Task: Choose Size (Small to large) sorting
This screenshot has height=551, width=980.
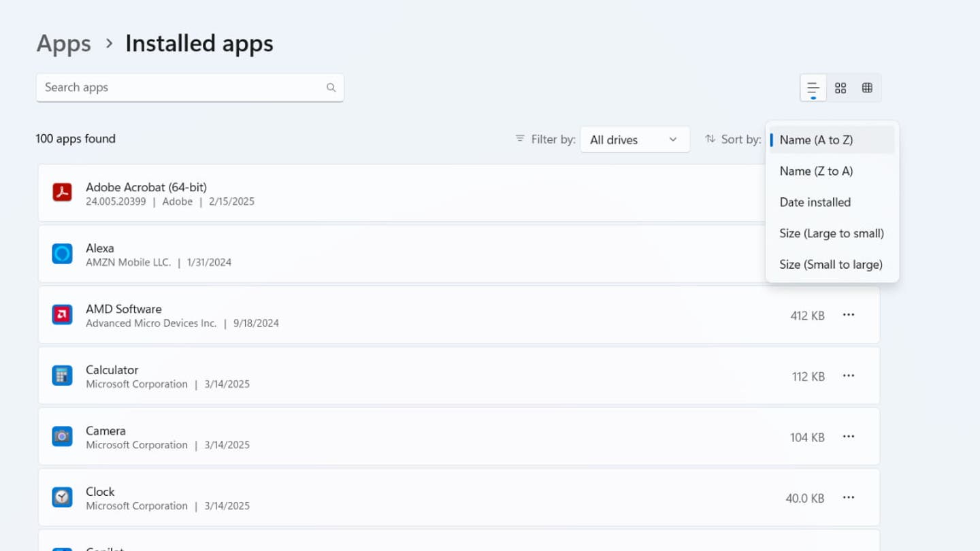Action: click(x=831, y=265)
